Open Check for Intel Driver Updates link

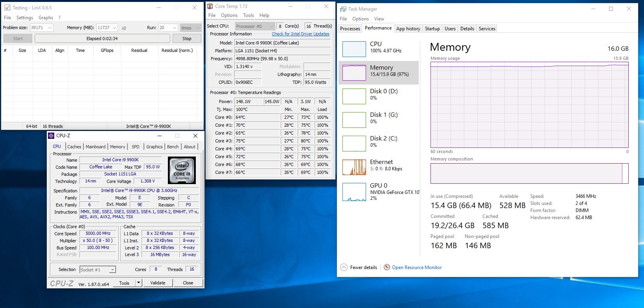coord(300,34)
